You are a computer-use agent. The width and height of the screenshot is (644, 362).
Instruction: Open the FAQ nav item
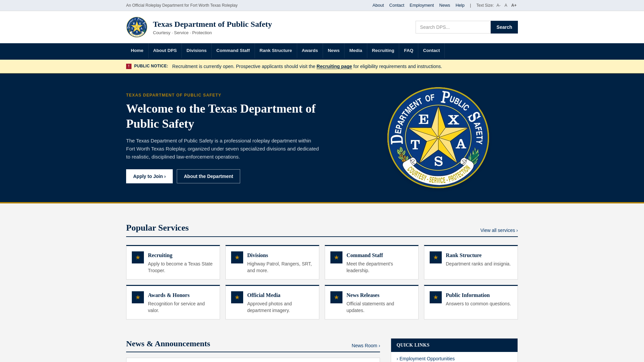tap(409, 51)
